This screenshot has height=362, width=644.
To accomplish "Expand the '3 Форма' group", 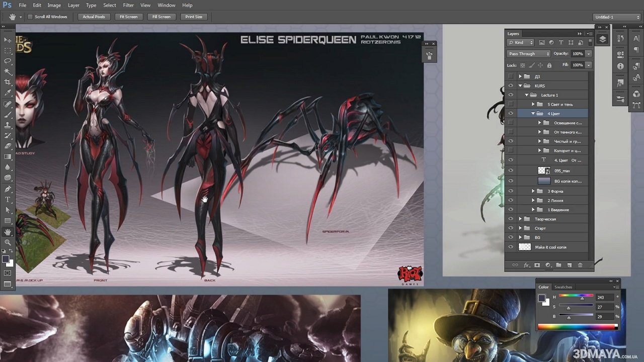I will click(x=533, y=191).
